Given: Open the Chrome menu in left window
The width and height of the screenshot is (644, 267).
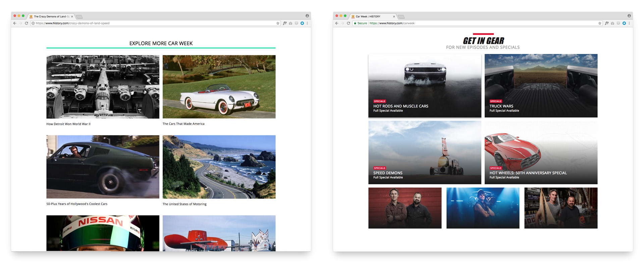Looking at the screenshot, I should (307, 23).
